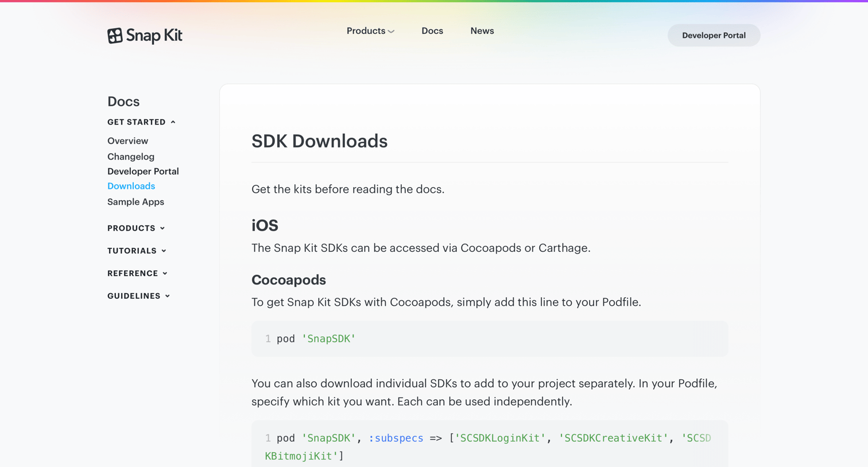Open the Changelog sidebar link
The width and height of the screenshot is (868, 467).
(131, 157)
